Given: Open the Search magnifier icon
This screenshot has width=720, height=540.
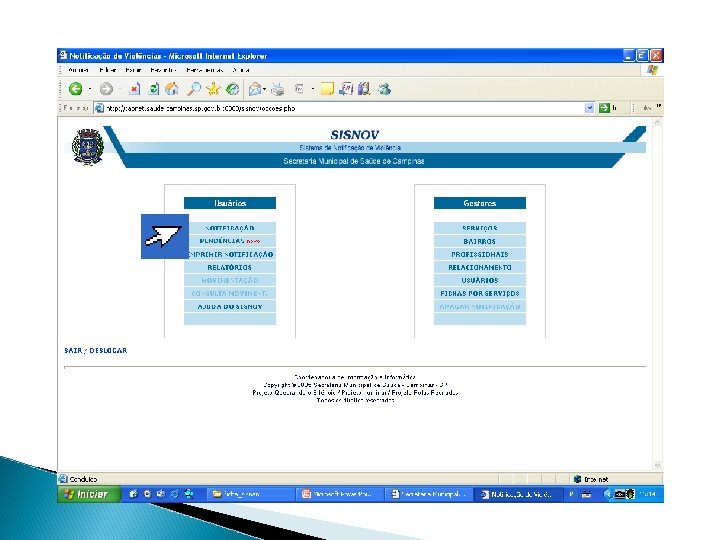Looking at the screenshot, I should tap(194, 89).
